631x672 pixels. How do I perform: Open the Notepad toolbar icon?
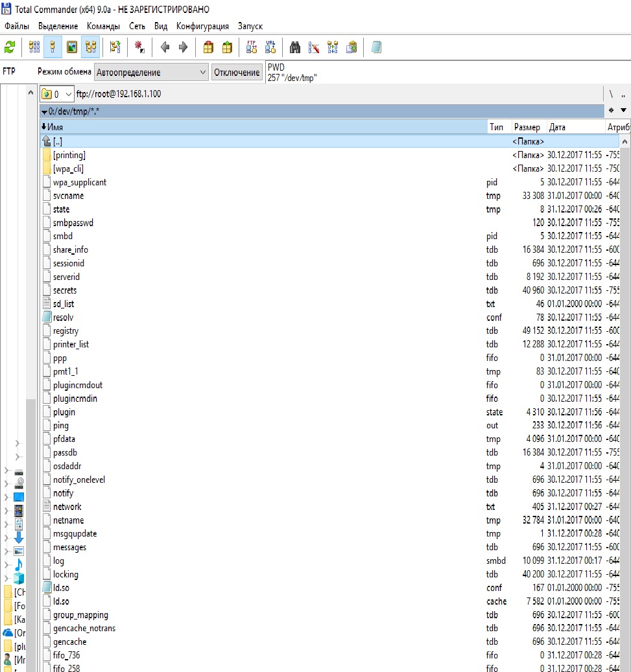point(376,47)
